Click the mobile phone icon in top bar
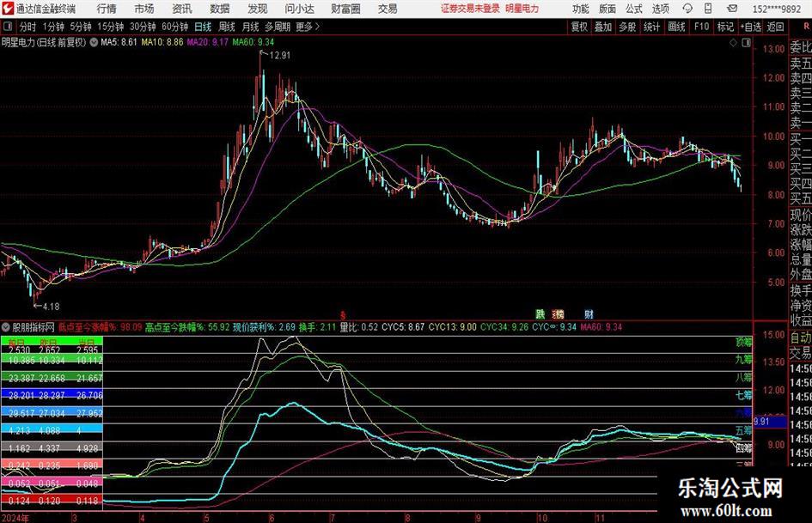 click(708, 9)
